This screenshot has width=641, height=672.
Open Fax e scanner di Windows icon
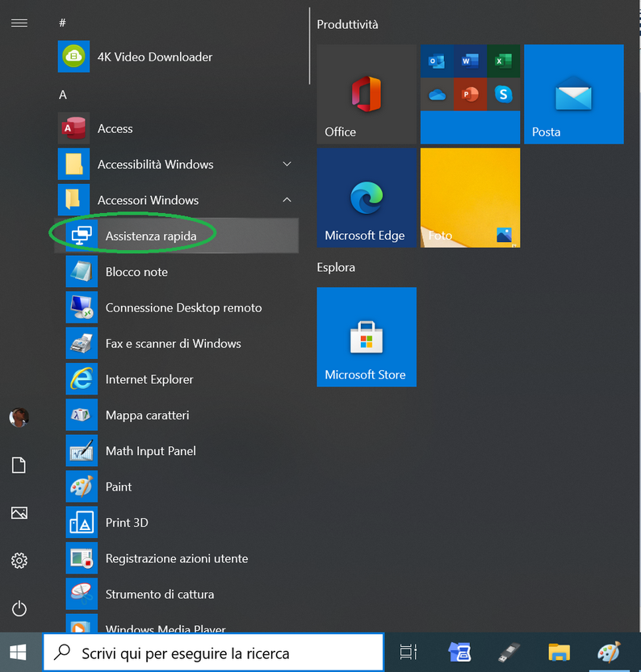click(82, 343)
